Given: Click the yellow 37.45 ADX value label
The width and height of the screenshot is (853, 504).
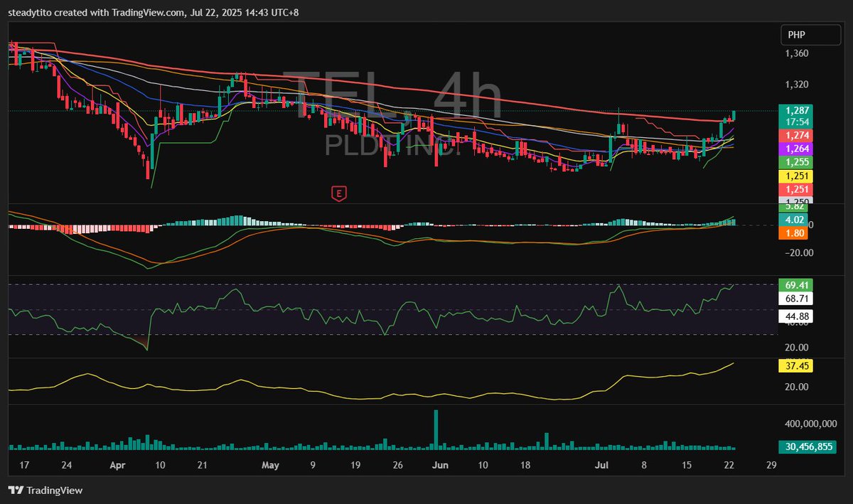Looking at the screenshot, I should point(795,366).
